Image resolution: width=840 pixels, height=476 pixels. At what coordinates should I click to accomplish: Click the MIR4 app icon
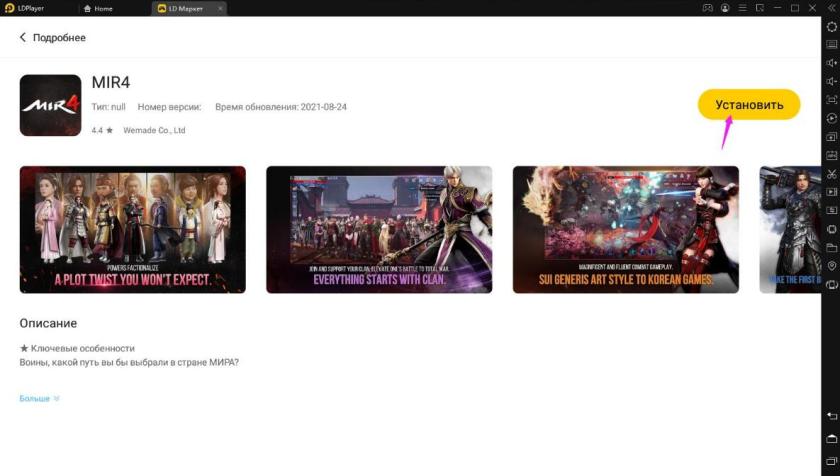(x=50, y=105)
